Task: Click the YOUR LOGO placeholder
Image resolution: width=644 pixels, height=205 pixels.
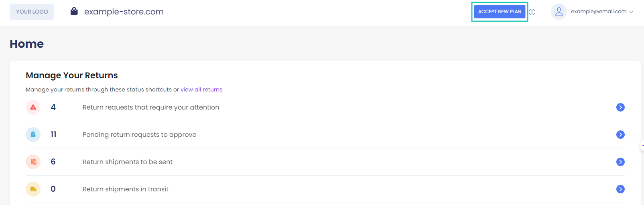Action: [32, 12]
